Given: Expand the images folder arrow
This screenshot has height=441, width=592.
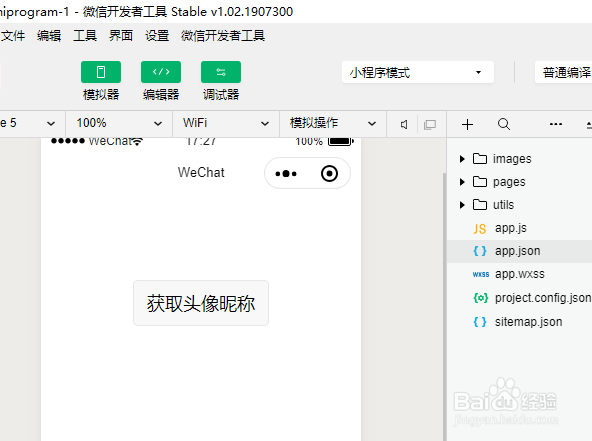Looking at the screenshot, I should point(462,159).
